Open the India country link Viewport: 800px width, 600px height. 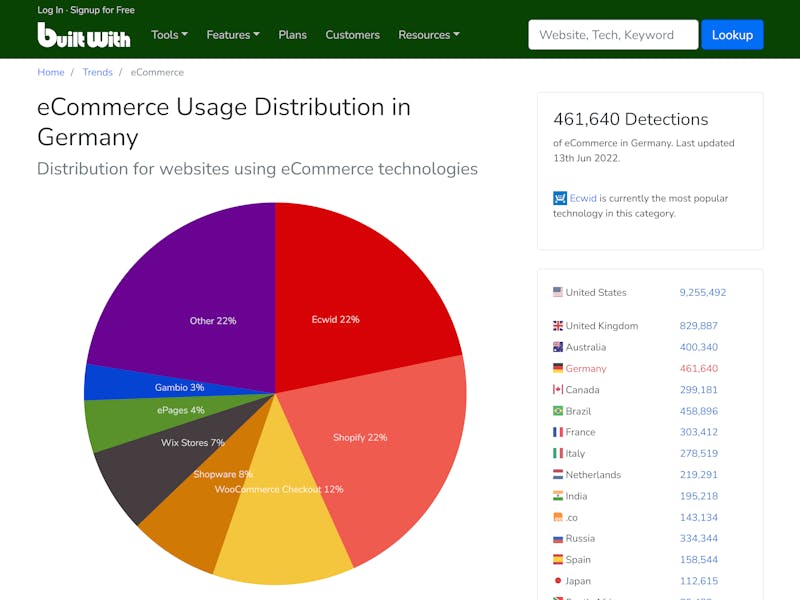[x=577, y=496]
